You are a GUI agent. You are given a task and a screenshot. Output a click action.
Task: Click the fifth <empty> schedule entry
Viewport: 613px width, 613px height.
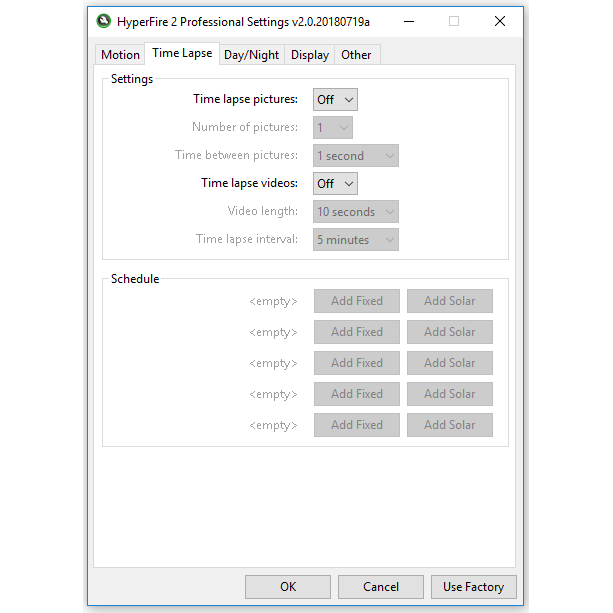273,425
